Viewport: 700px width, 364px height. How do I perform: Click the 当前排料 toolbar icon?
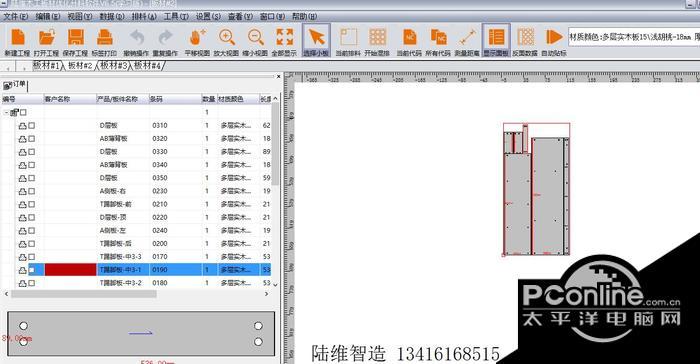click(x=348, y=38)
